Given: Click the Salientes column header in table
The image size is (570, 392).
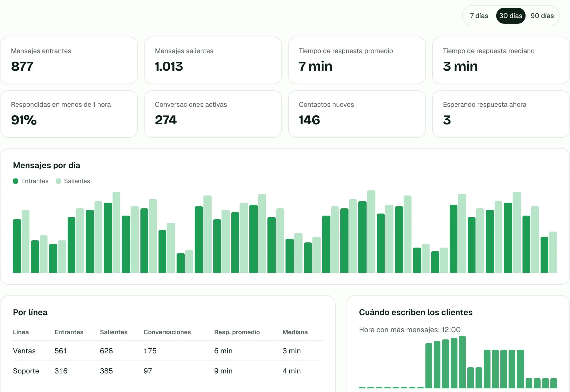Looking at the screenshot, I should click(114, 332).
